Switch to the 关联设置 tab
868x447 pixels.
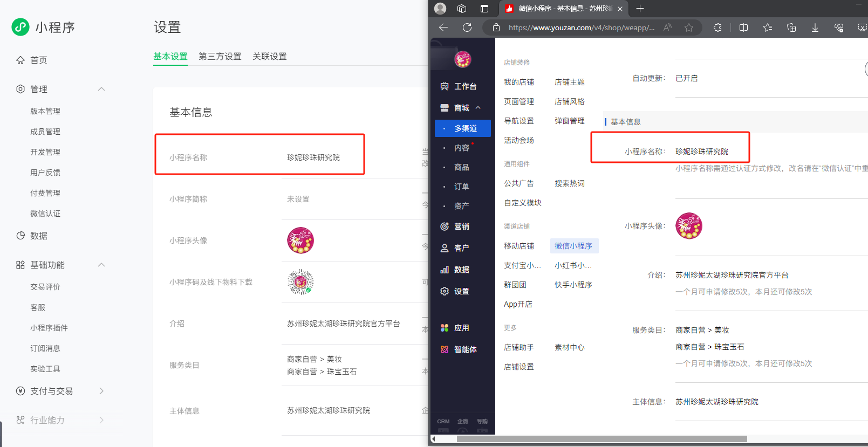coord(270,57)
